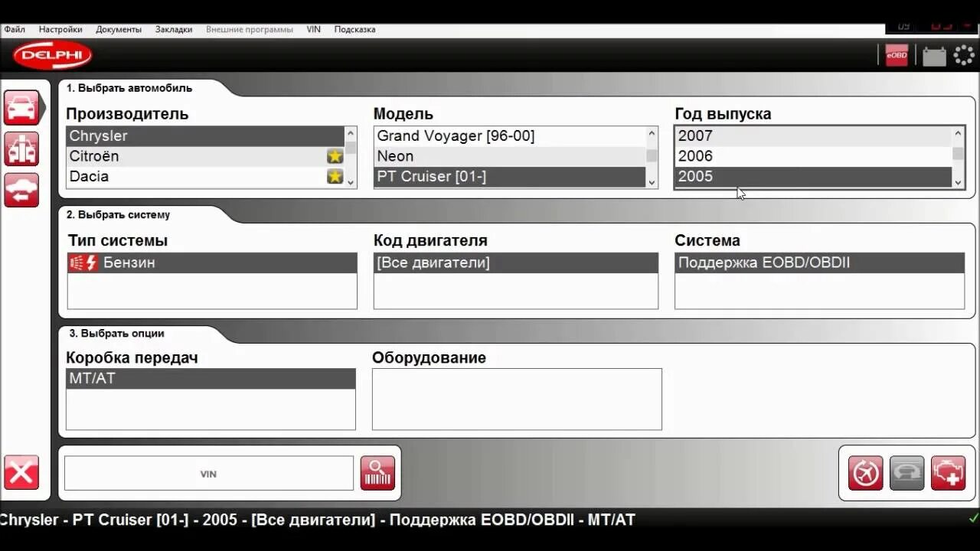
Task: Toggle the favorite star next to Citroën
Action: click(x=335, y=155)
